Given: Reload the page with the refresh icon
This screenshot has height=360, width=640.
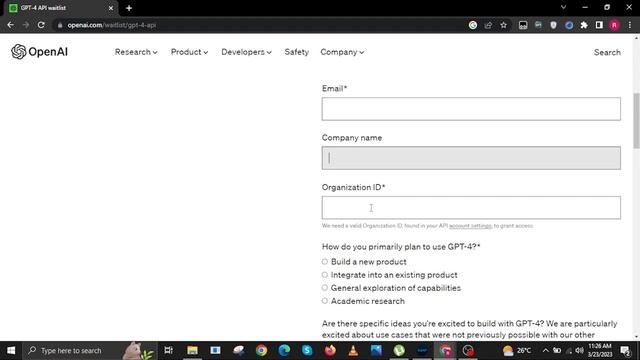Looking at the screenshot, I should pos(41,25).
